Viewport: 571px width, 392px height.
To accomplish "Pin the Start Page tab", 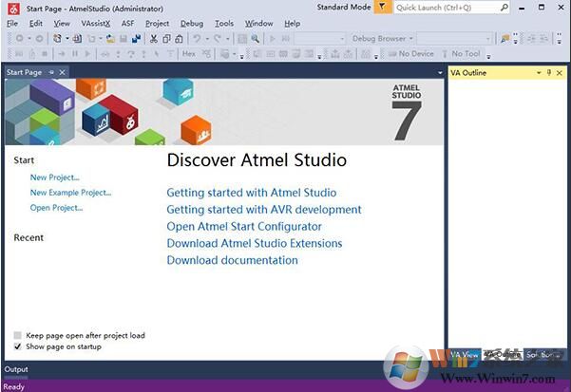I will (51, 72).
